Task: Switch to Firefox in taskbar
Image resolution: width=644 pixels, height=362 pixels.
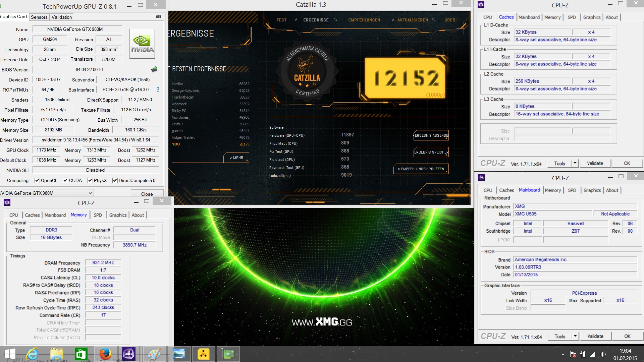Action: point(105,354)
